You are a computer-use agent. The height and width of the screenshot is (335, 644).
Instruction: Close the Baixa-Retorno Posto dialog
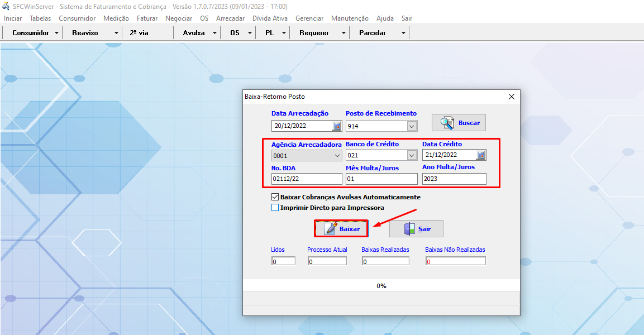tap(511, 97)
